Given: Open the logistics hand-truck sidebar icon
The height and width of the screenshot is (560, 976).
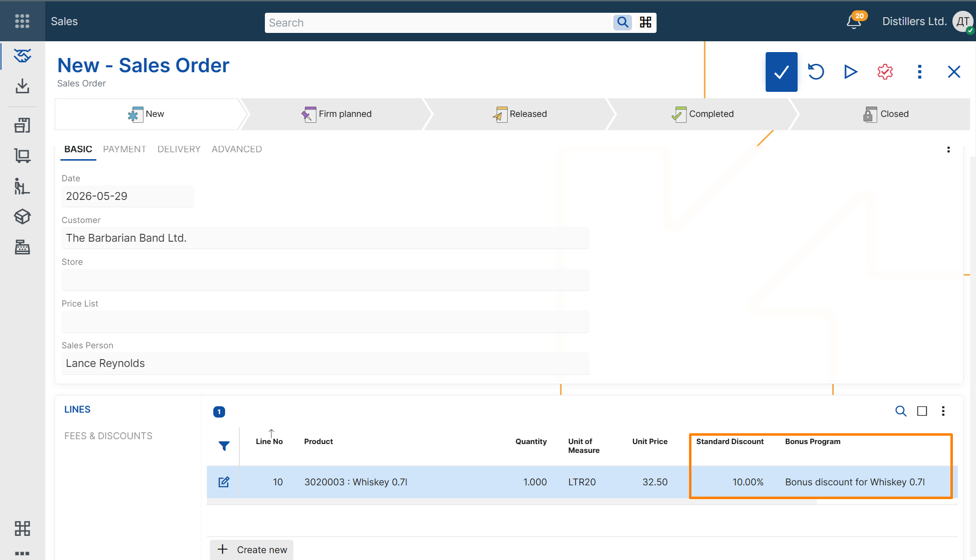Looking at the screenshot, I should click(22, 186).
